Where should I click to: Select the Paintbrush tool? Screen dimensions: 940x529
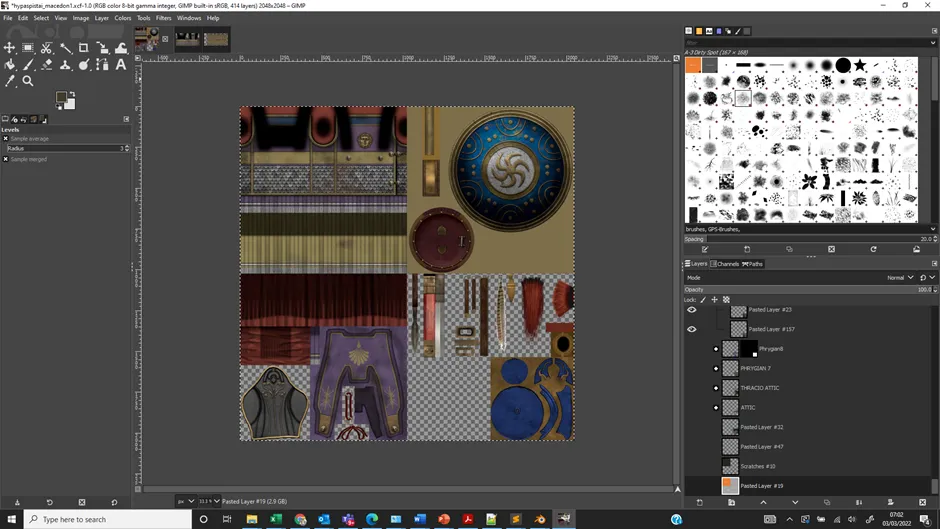point(28,64)
